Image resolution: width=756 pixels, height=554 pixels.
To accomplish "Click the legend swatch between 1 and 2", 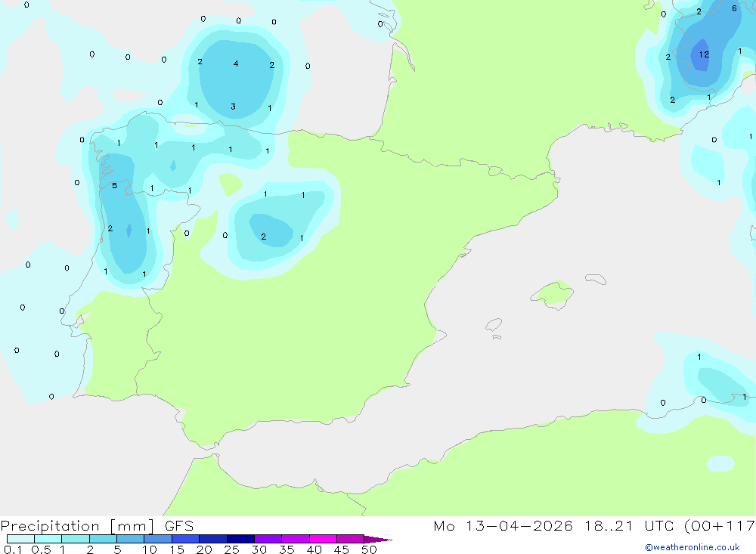I will (x=75, y=539).
